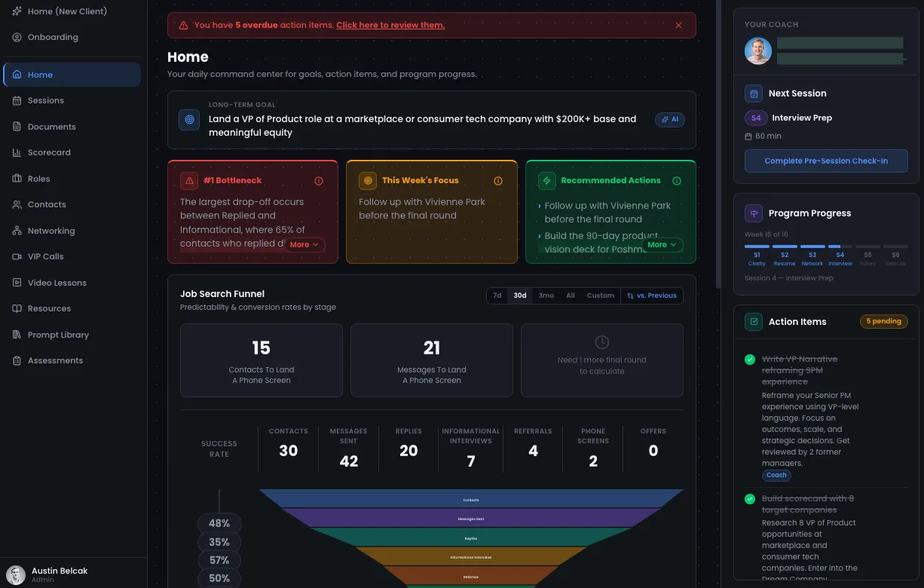This screenshot has width=924, height=588.
Task: Click the Next Session calendar icon
Action: pos(753,93)
